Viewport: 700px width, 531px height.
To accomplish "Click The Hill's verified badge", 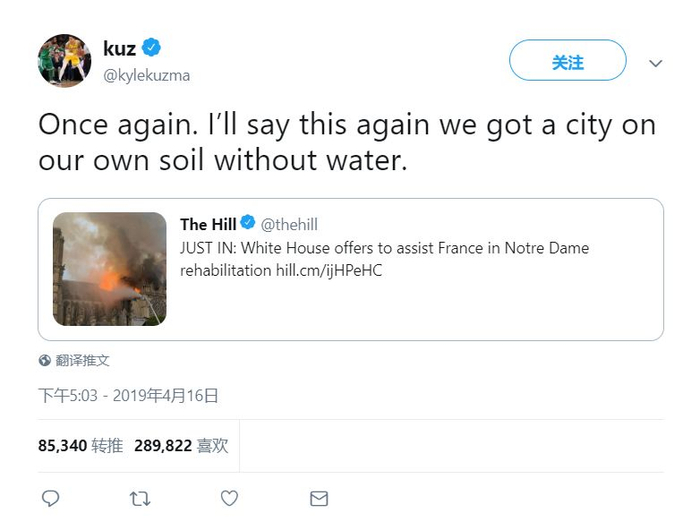I will 248,224.
